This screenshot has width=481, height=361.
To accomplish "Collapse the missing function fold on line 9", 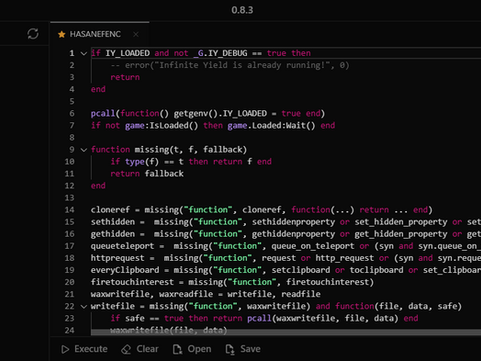I will click(x=84, y=150).
